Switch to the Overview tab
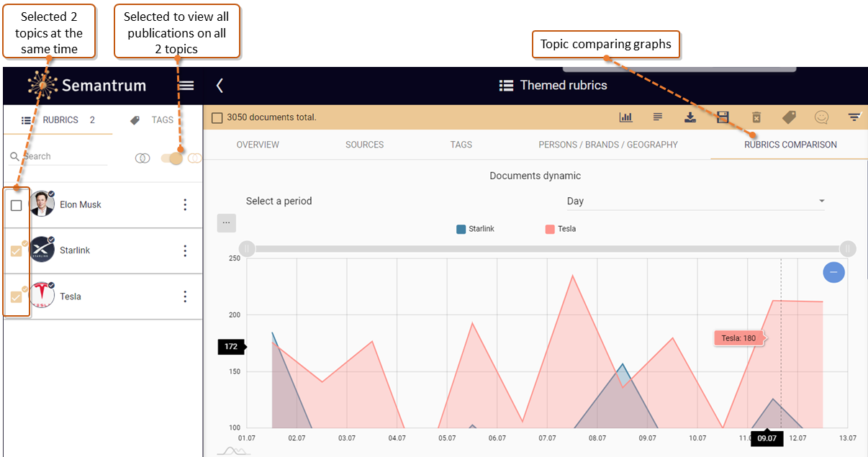868x457 pixels. tap(258, 145)
